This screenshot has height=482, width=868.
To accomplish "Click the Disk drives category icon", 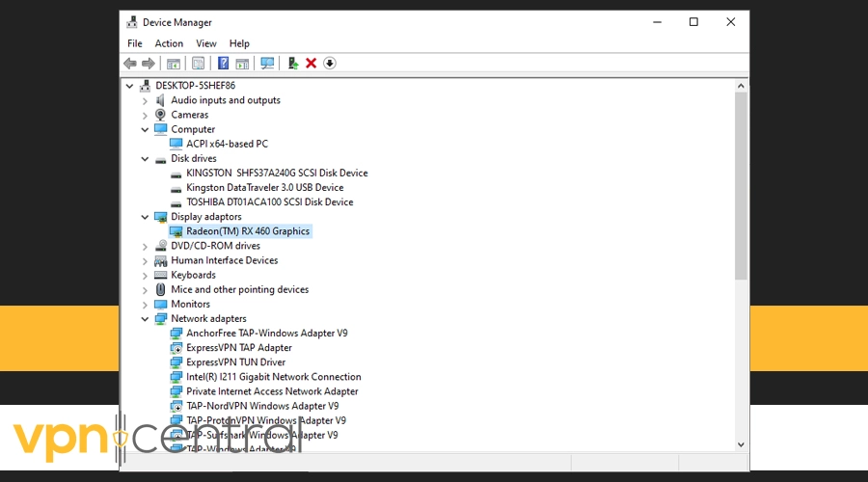I will [x=160, y=159].
